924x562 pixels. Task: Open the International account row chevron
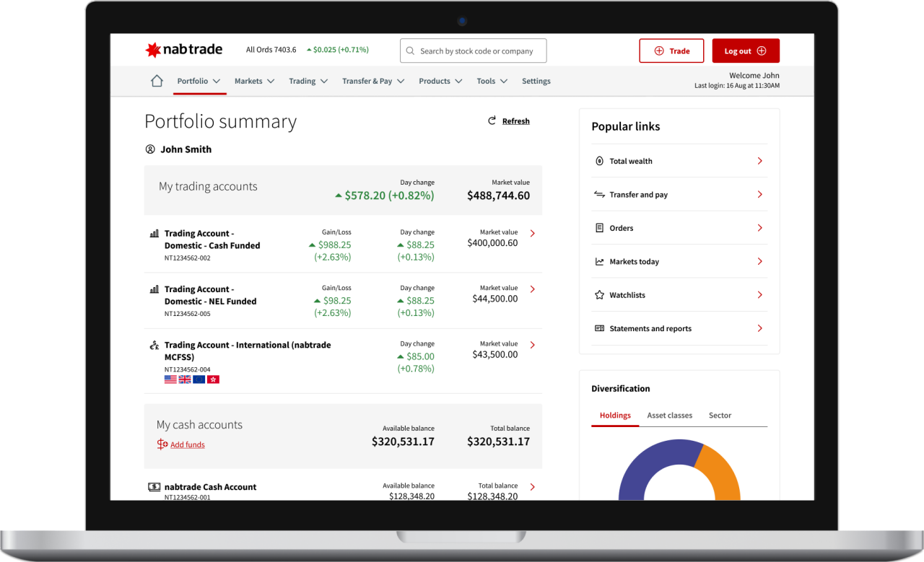[x=533, y=345]
